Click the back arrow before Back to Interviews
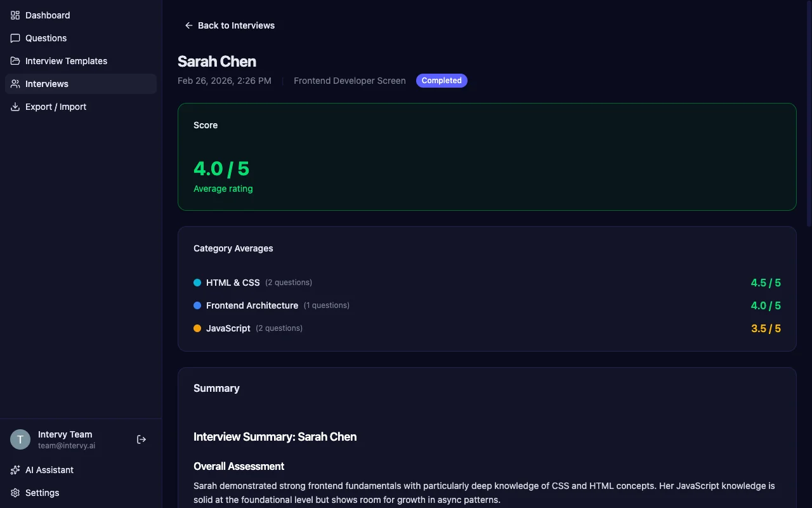 188,25
